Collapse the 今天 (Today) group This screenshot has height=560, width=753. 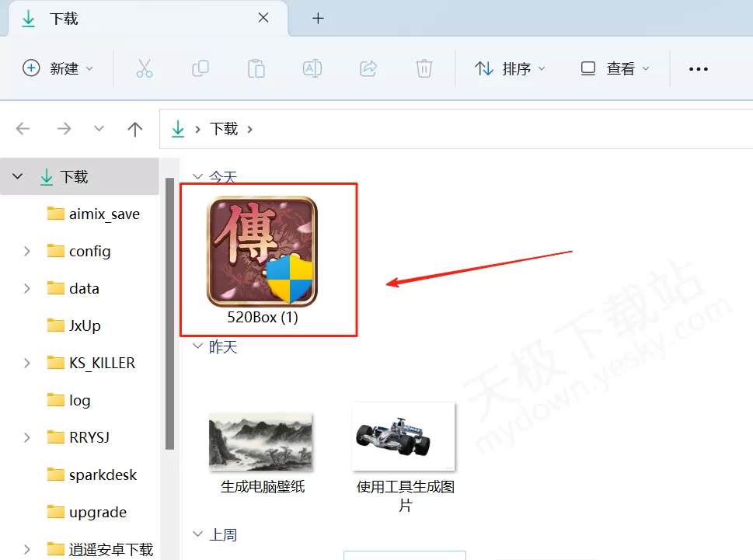(197, 176)
